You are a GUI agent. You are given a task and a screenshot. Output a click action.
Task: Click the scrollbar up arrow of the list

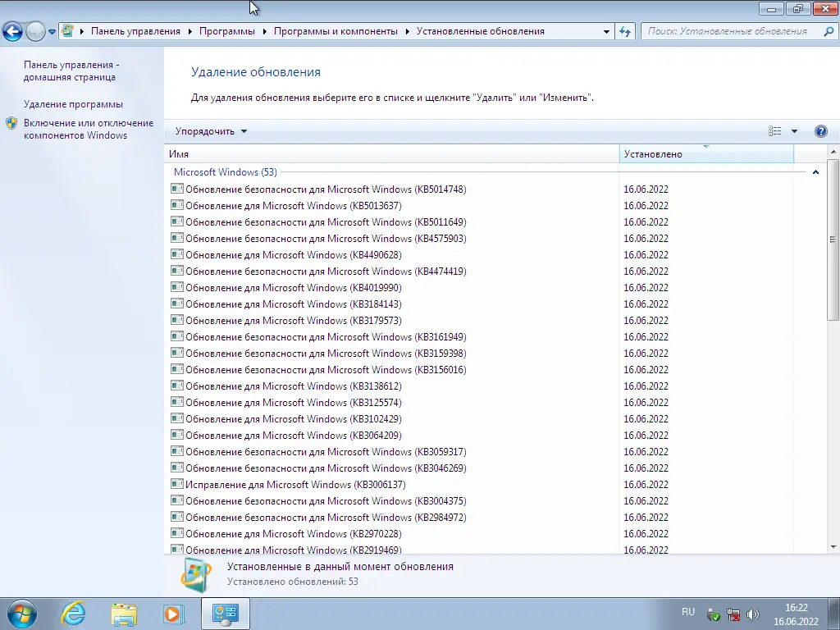click(833, 152)
